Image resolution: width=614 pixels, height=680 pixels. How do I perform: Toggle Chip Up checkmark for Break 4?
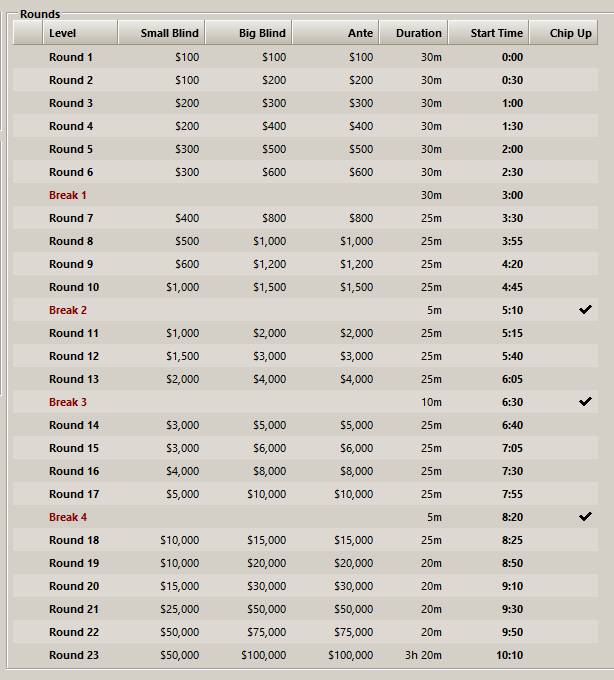pos(585,517)
